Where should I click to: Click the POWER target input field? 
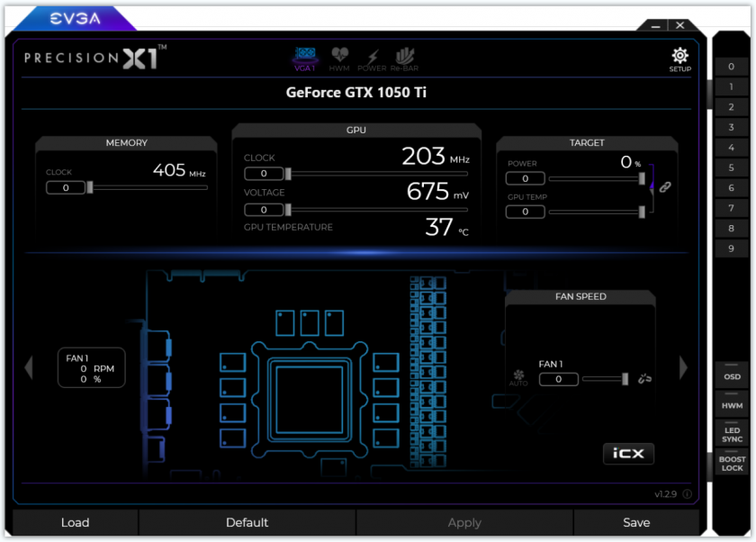click(525, 179)
